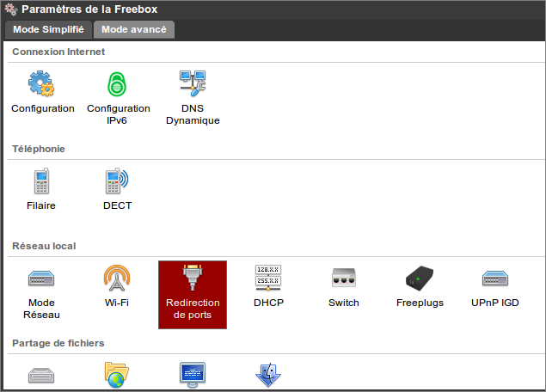Click the disk drive icon under Partage de fichiers
546x392 pixels.
(x=42, y=376)
